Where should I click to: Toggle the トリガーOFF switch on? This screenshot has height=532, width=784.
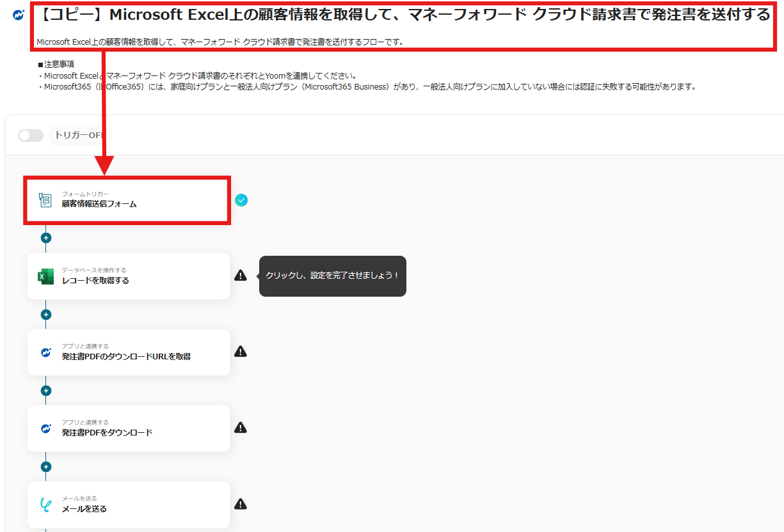point(31,136)
